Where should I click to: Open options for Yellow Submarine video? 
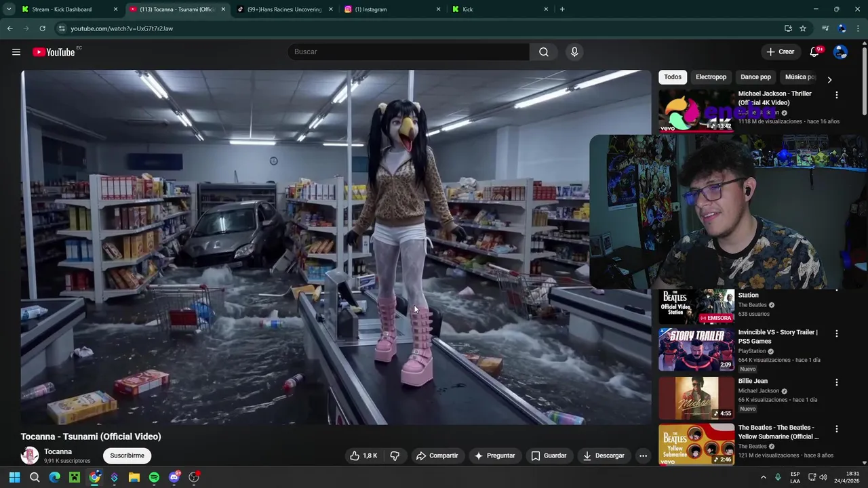click(x=836, y=429)
